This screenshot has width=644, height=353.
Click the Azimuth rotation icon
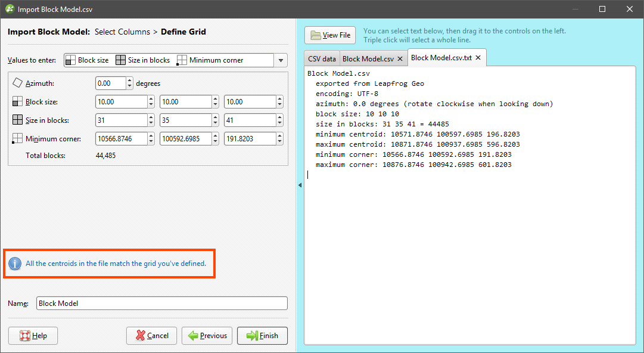pos(17,83)
